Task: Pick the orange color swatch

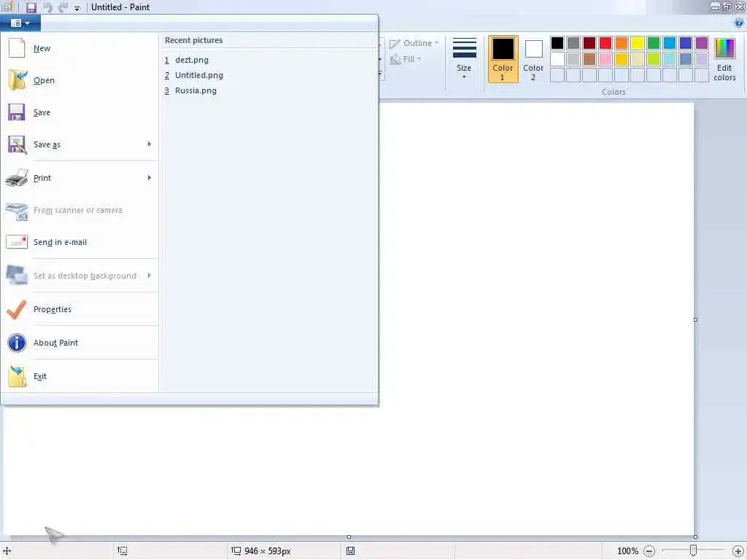Action: [x=622, y=43]
